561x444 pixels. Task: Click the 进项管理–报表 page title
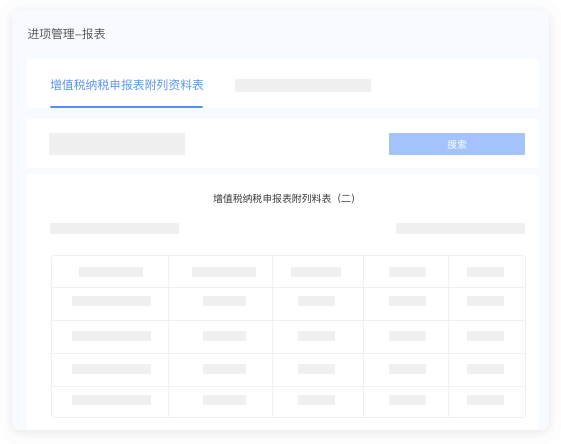coord(67,34)
